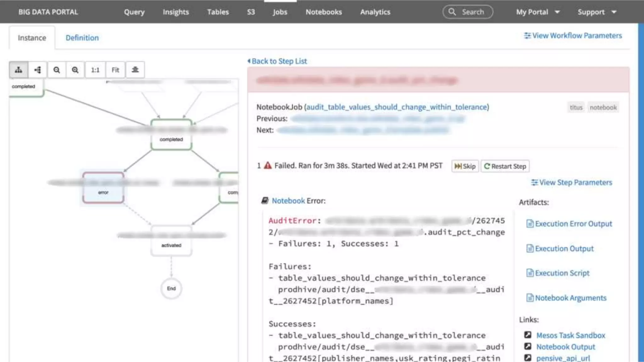The image size is (644, 362).
Task: Click the Restart Step button
Action: 505,166
